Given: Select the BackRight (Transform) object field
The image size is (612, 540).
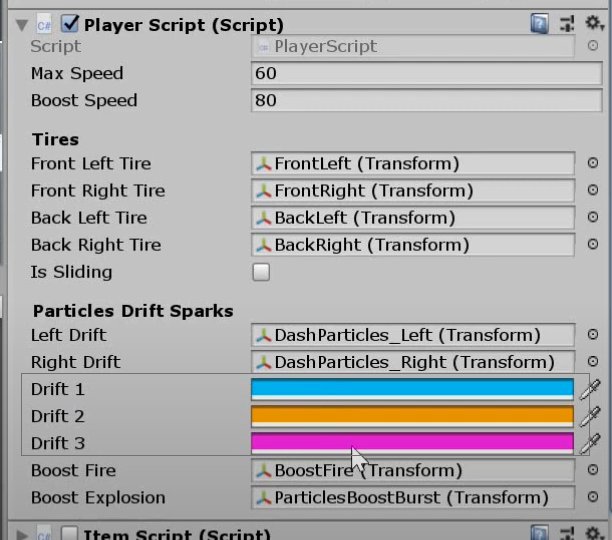Looking at the screenshot, I should (x=413, y=245).
